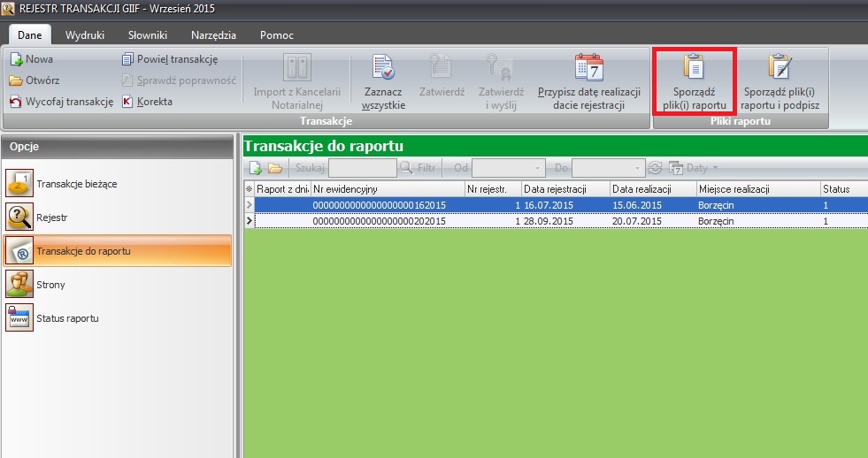Click Borzęcin in the 28.09.2015 row
Screen dimensions: 868x458
coord(717,221)
